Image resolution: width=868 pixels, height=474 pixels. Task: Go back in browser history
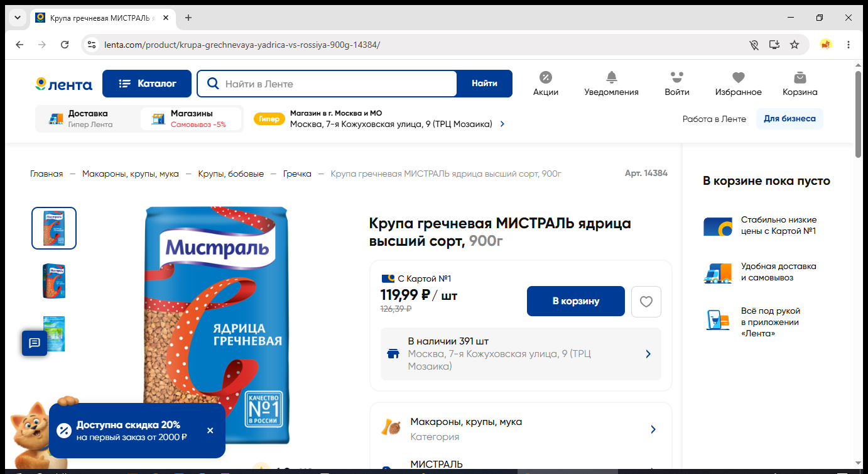pos(19,45)
